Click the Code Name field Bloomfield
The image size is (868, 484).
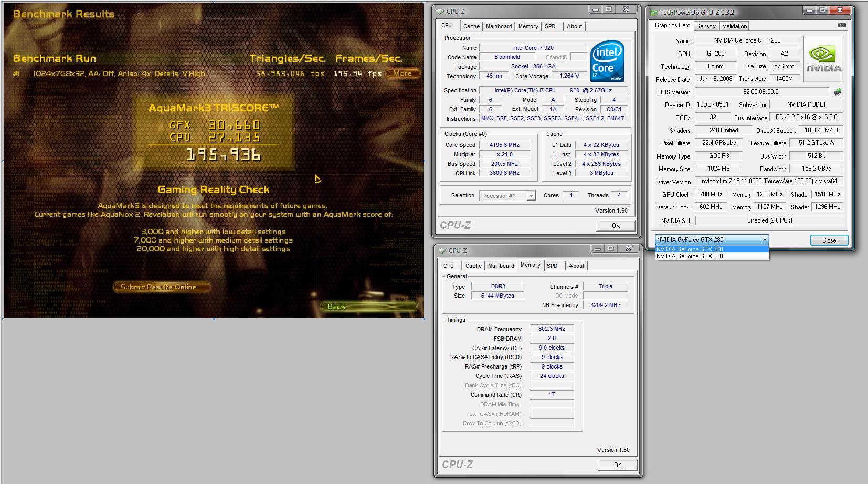(507, 57)
